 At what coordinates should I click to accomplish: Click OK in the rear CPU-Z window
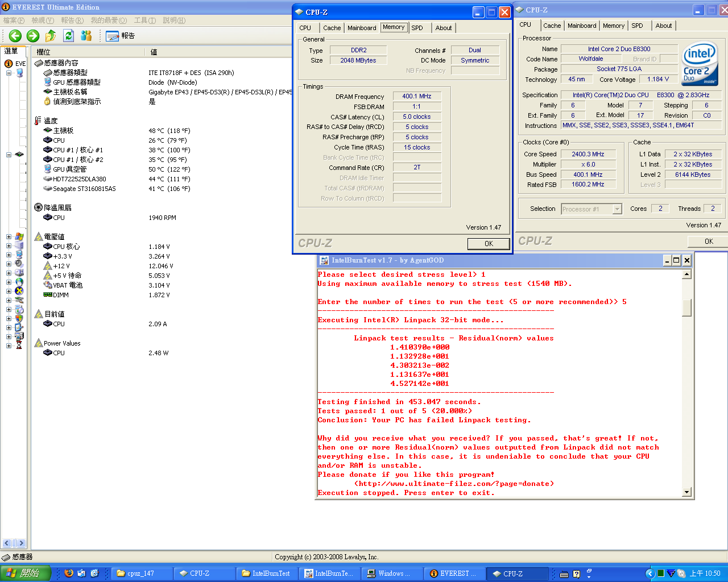pos(709,241)
